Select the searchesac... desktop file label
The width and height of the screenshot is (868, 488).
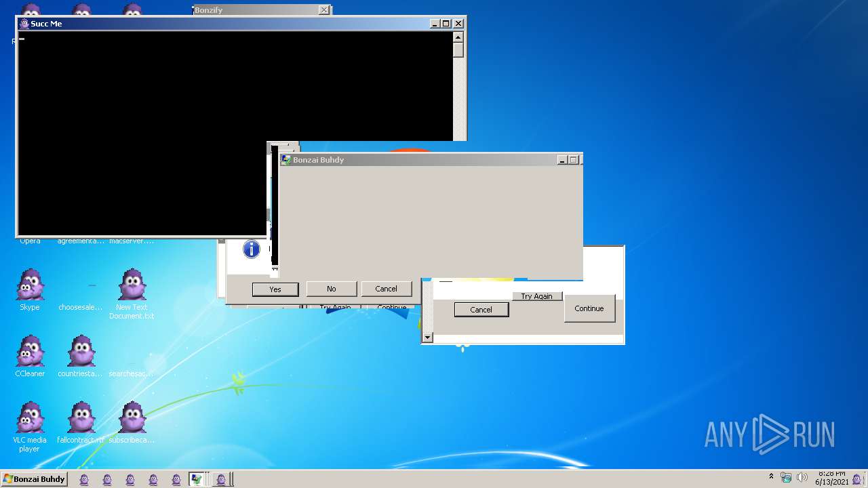(x=132, y=374)
